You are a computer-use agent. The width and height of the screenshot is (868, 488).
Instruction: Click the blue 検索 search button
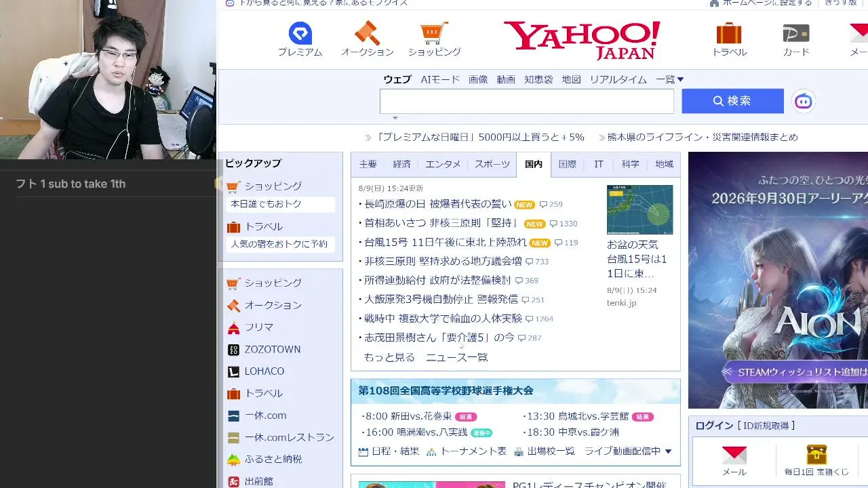(732, 101)
